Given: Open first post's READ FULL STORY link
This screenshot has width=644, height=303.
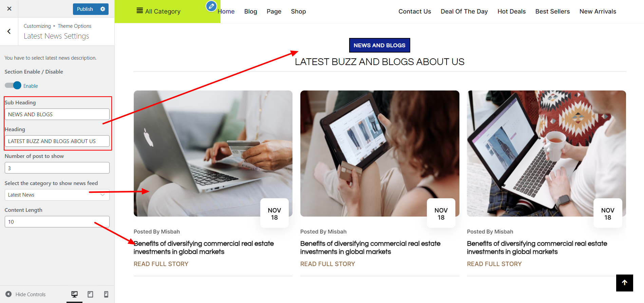Looking at the screenshot, I should (161, 264).
